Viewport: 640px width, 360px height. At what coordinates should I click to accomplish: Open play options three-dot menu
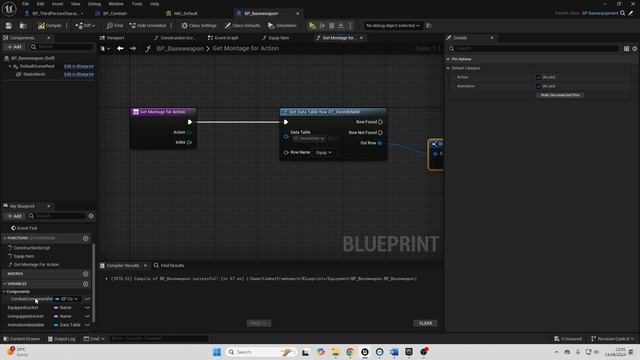tap(350, 26)
